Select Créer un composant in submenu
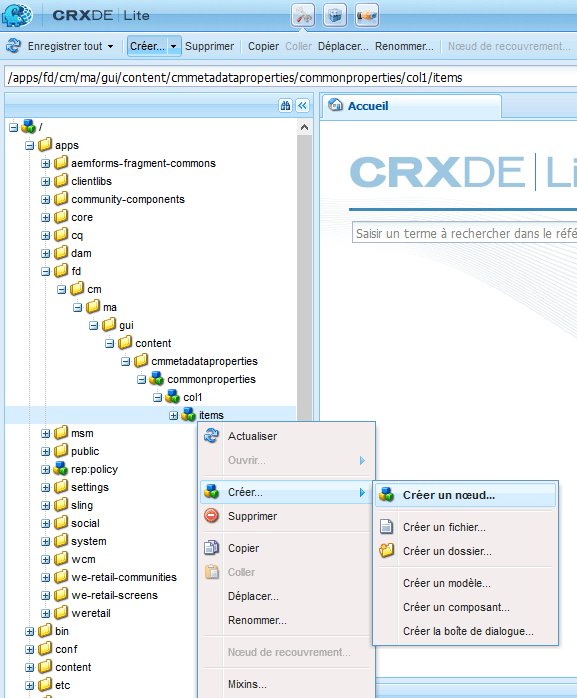Screen dimensions: 577x698 tap(466, 607)
